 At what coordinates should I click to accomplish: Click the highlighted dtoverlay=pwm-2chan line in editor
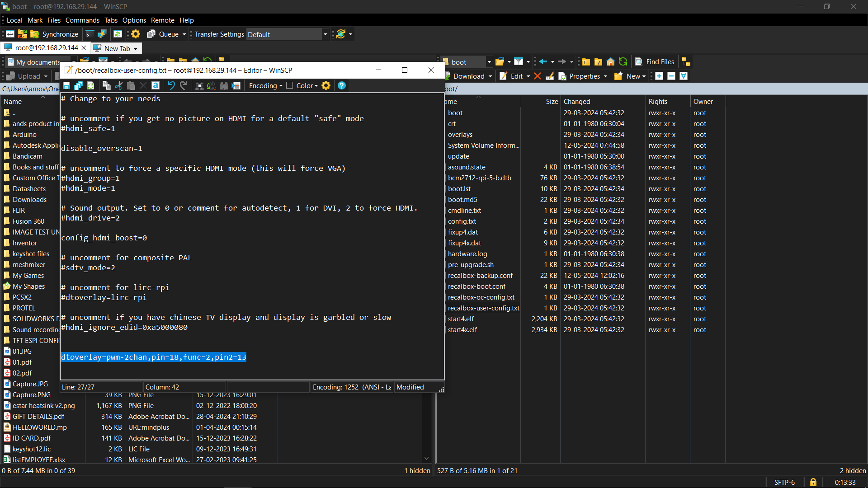tap(154, 357)
